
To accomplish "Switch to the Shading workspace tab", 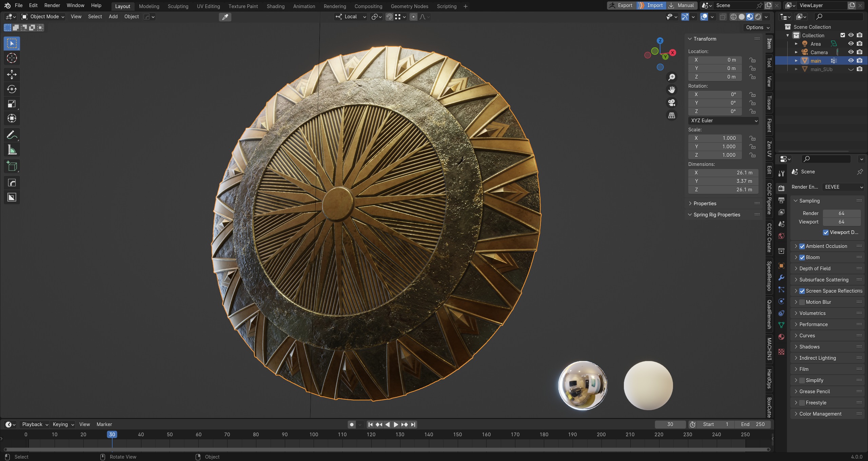I will (x=276, y=6).
